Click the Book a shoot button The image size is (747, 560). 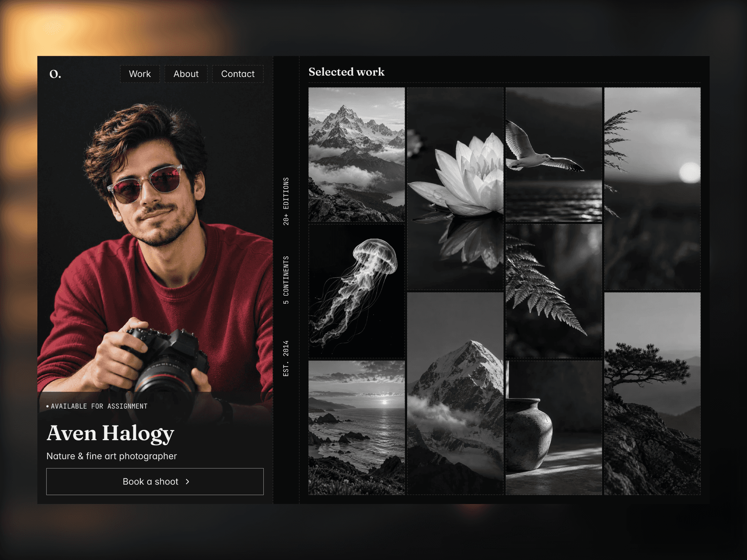click(x=155, y=482)
